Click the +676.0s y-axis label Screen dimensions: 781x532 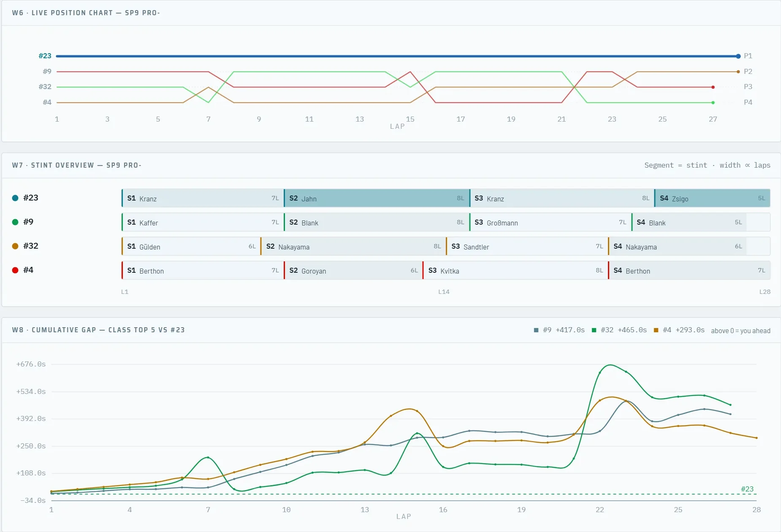point(31,364)
